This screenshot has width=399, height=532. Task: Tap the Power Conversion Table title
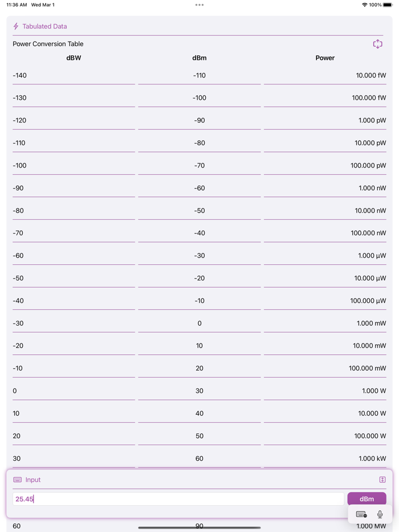click(x=48, y=44)
